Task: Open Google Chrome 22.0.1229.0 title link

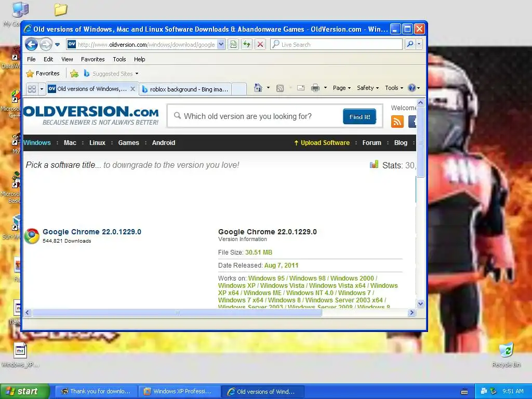Action: [92, 232]
